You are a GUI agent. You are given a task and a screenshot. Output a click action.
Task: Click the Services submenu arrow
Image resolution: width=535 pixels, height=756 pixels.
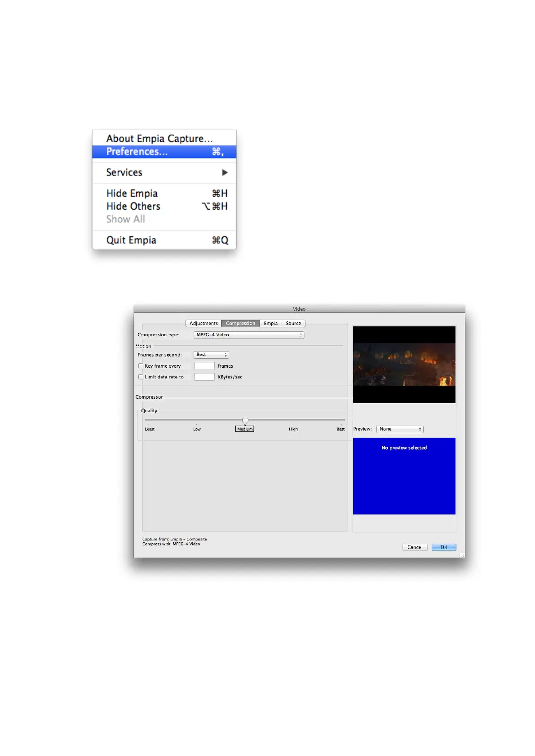(x=225, y=172)
